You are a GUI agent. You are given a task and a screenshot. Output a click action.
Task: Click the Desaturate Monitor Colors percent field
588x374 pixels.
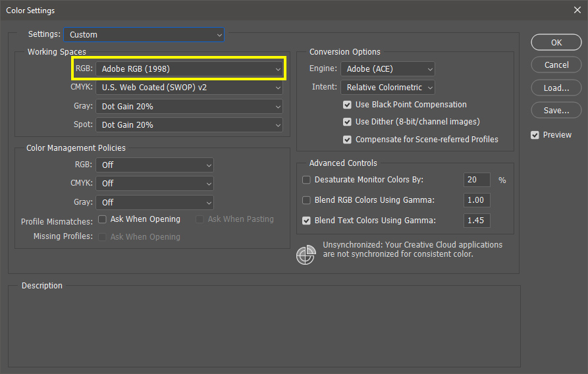[x=477, y=180]
